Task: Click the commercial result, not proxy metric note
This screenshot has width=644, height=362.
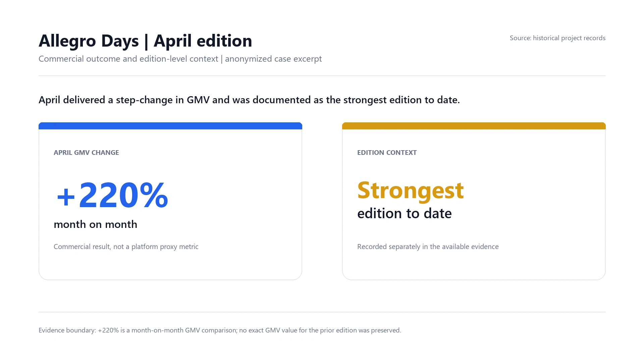Action: click(126, 247)
